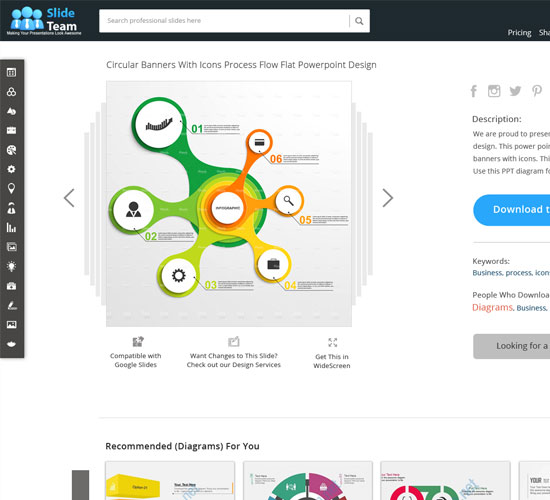Open the color palette sidebar icon

click(x=11, y=150)
